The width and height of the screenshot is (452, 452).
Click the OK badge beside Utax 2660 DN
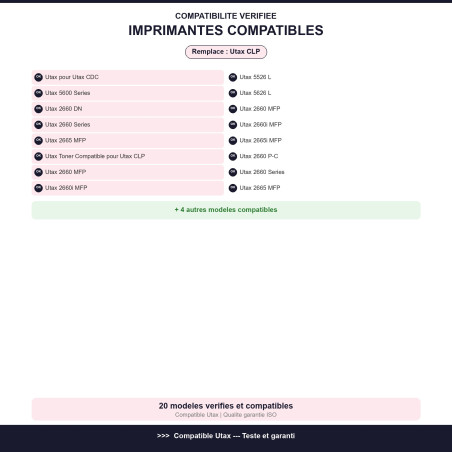pyautogui.click(x=38, y=109)
